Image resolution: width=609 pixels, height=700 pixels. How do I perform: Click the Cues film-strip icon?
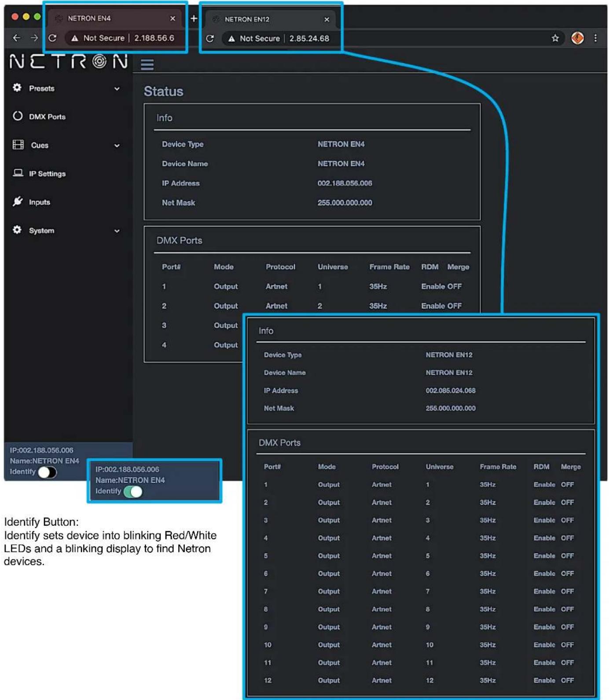coord(18,145)
